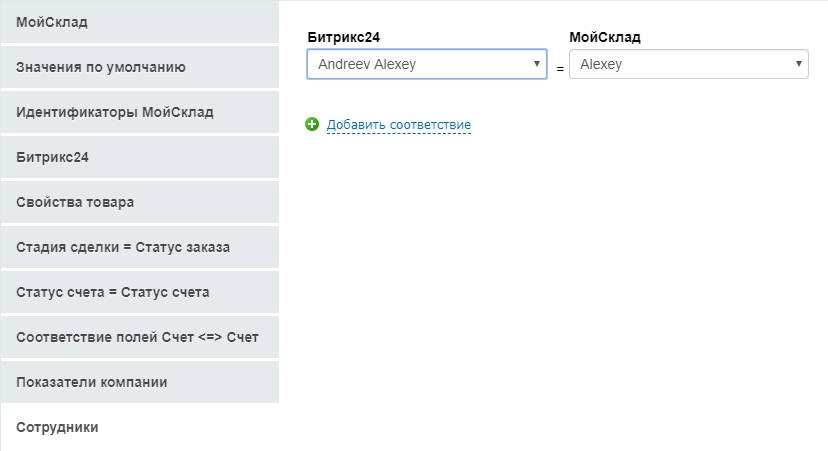828x451 pixels.
Task: Open the Alexey dropdown under МойСклад
Action: (x=688, y=64)
